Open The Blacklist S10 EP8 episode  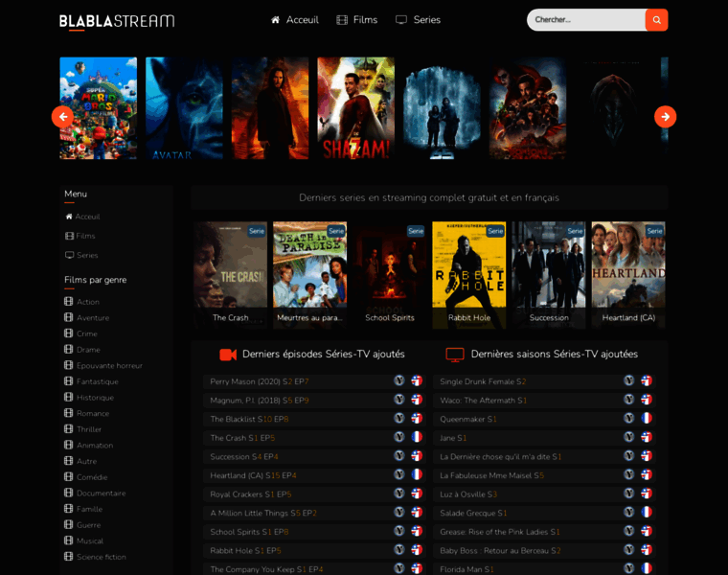tap(249, 419)
